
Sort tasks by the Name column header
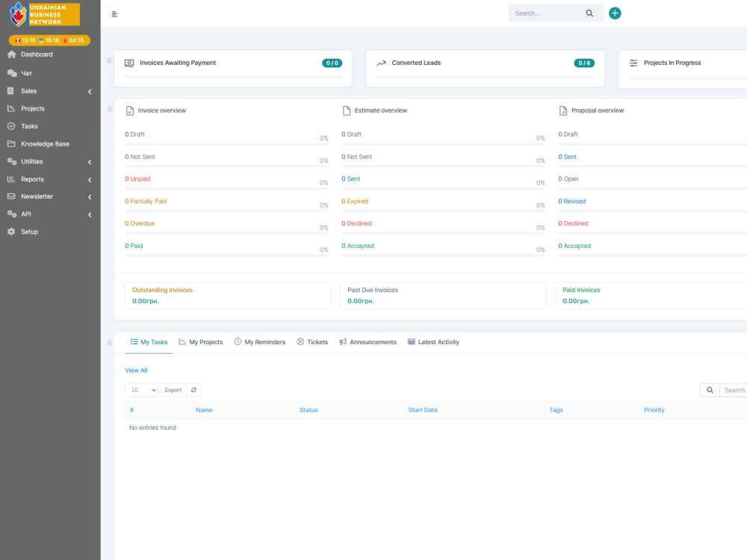204,410
